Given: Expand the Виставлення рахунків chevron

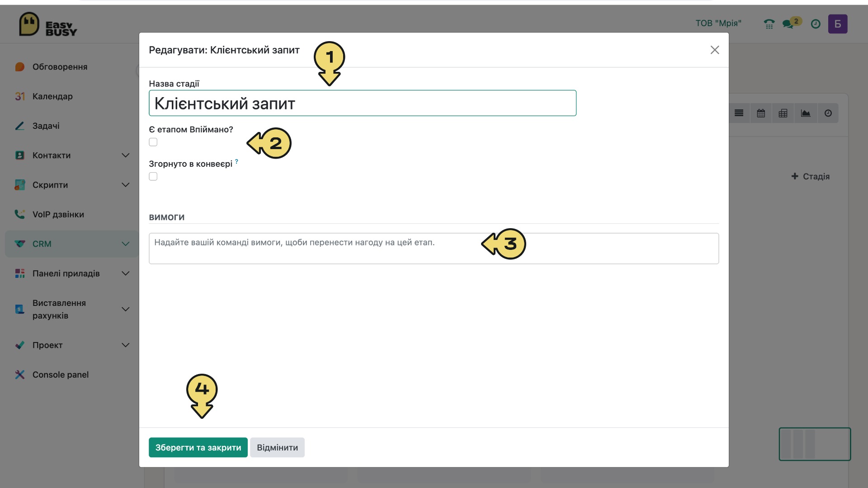Looking at the screenshot, I should pyautogui.click(x=126, y=309).
